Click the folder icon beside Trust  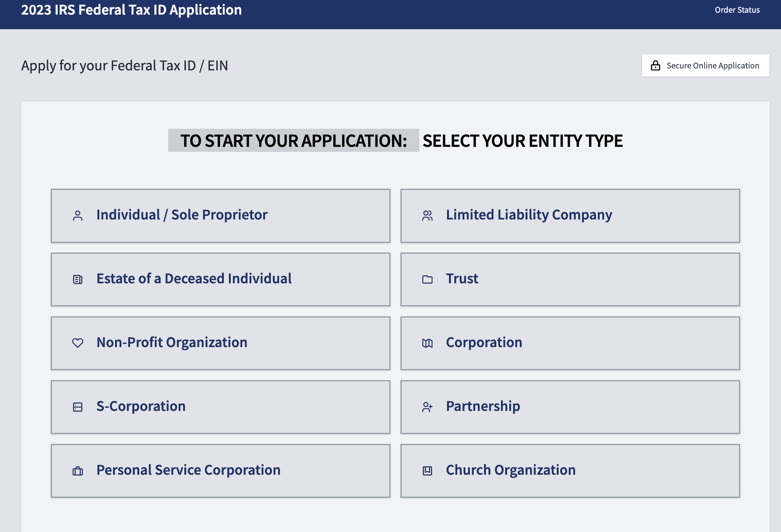(427, 279)
